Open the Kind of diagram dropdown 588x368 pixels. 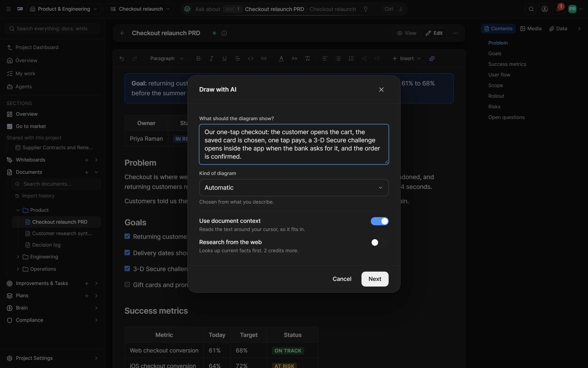pyautogui.click(x=294, y=188)
